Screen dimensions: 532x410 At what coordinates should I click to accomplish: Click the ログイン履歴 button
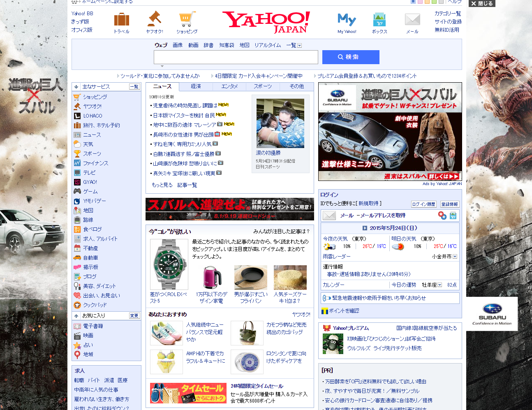tap(424, 204)
